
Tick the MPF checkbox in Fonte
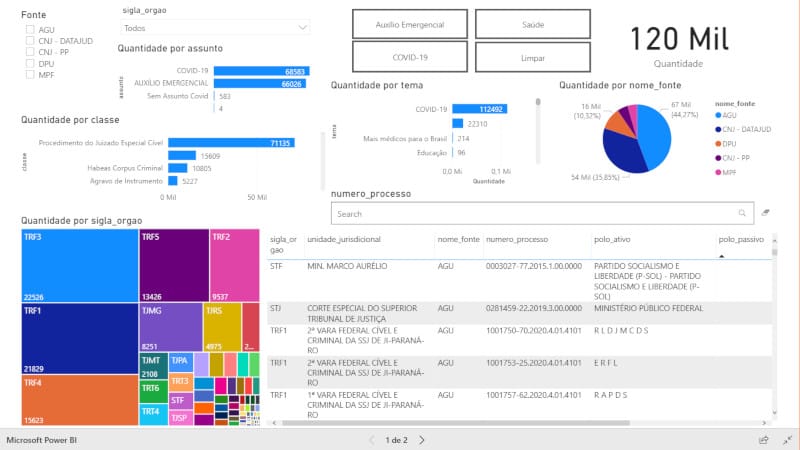point(31,75)
